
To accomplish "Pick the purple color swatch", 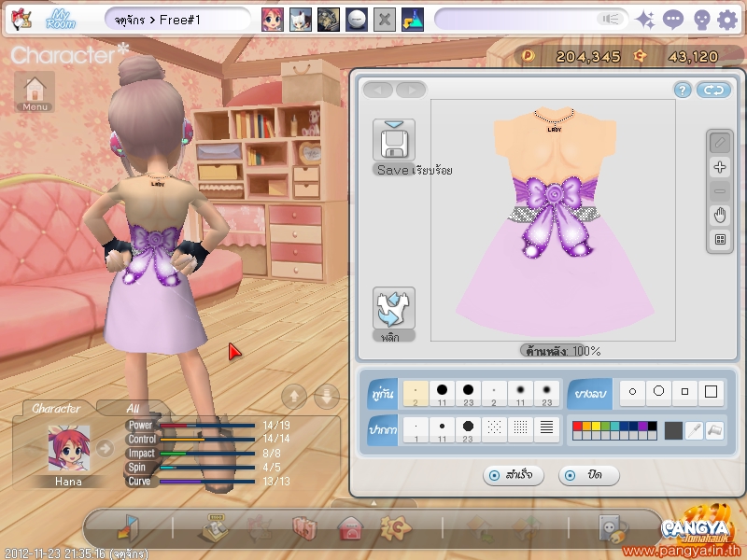I will 642,427.
